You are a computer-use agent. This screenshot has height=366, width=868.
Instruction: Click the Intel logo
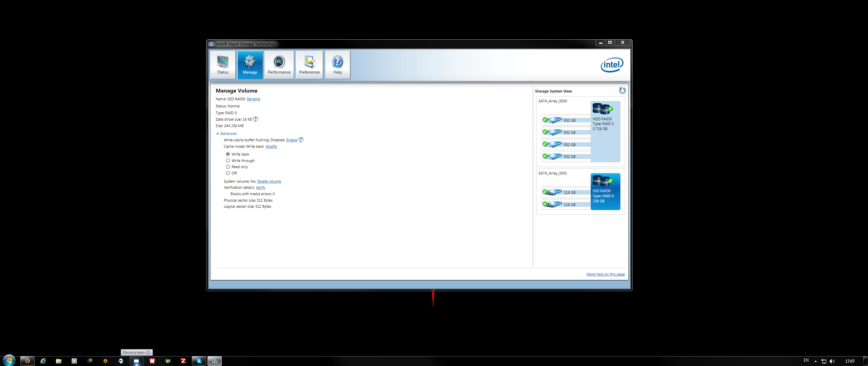tap(612, 64)
